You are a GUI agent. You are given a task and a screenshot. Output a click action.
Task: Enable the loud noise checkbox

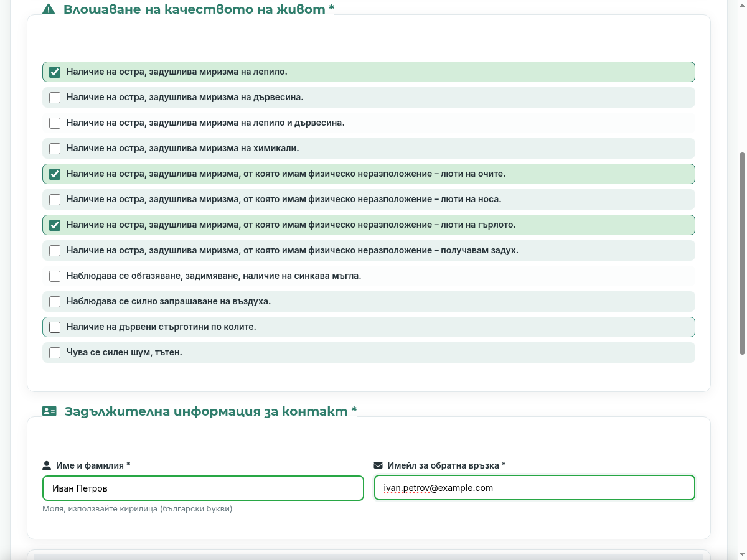click(x=55, y=353)
